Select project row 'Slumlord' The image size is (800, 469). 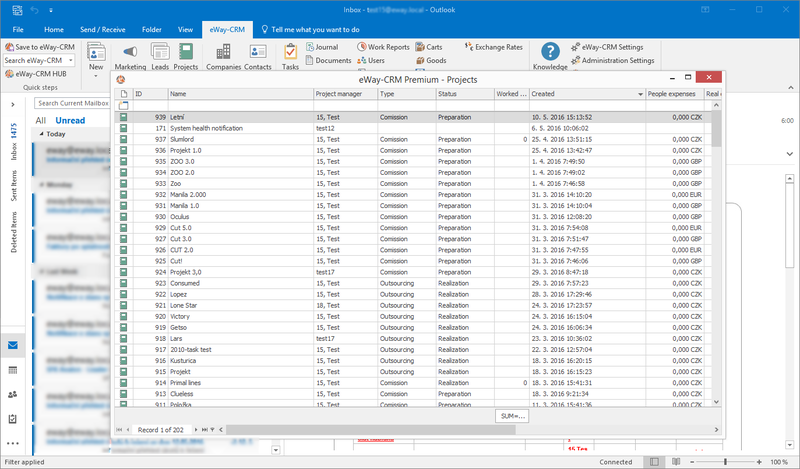pos(413,139)
